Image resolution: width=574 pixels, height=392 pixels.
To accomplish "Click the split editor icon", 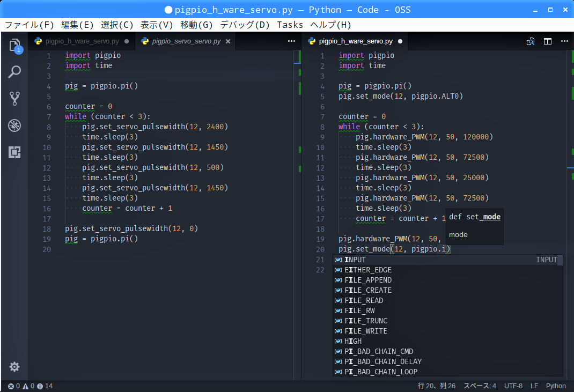I will 548,41.
